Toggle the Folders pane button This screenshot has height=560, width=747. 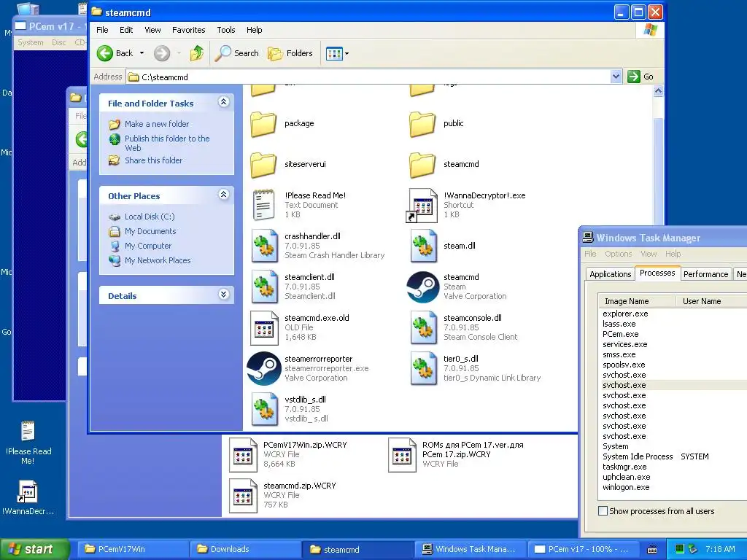(x=290, y=53)
